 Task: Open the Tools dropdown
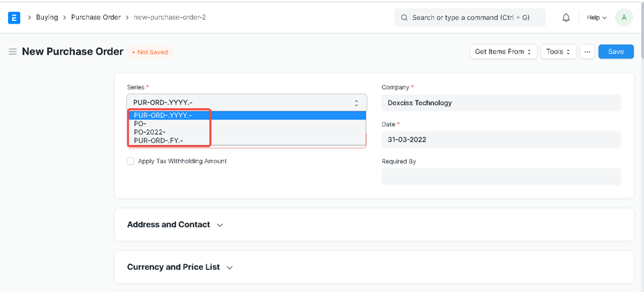coord(558,52)
